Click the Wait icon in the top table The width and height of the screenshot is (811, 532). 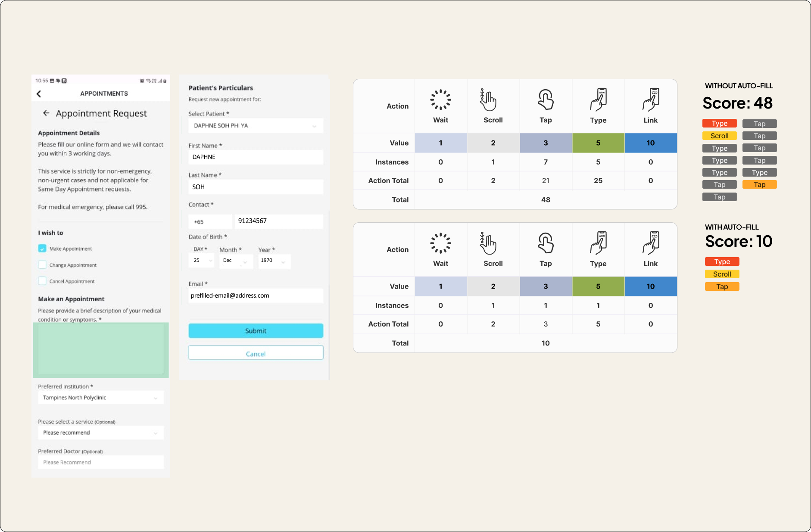tap(440, 100)
